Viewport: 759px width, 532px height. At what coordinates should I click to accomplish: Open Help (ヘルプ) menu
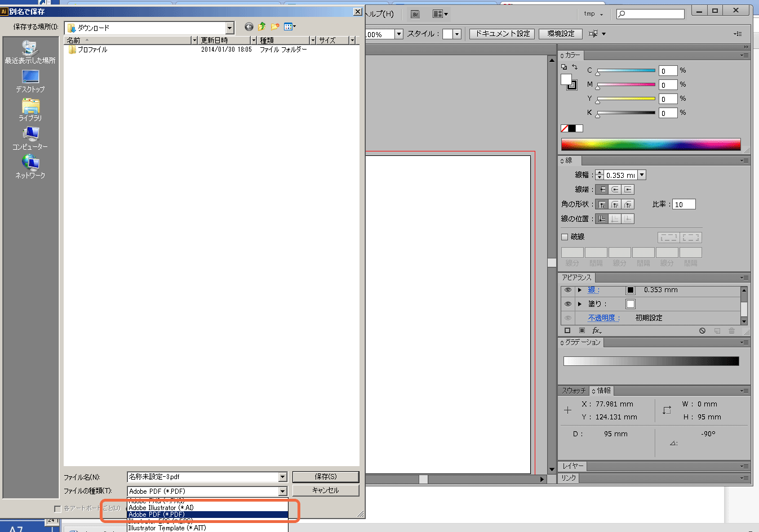coord(380,14)
